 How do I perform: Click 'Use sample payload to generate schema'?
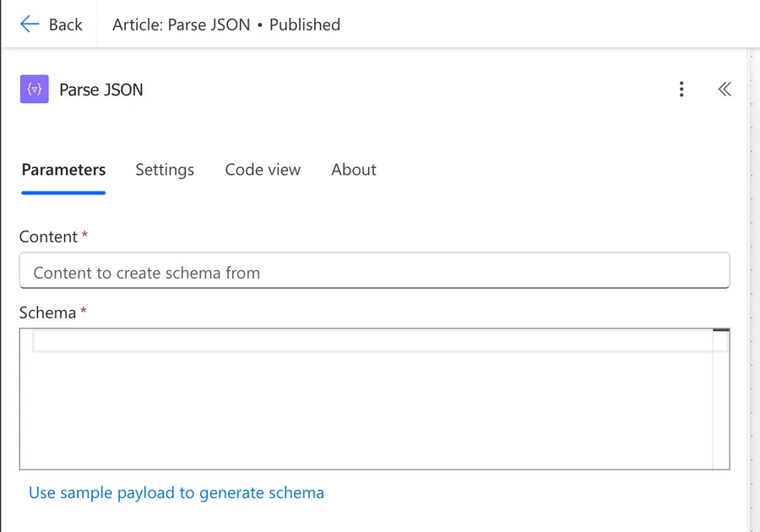(176, 492)
